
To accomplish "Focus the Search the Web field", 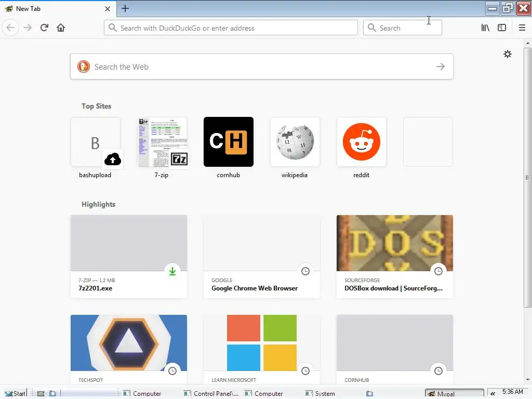I will (x=261, y=66).
